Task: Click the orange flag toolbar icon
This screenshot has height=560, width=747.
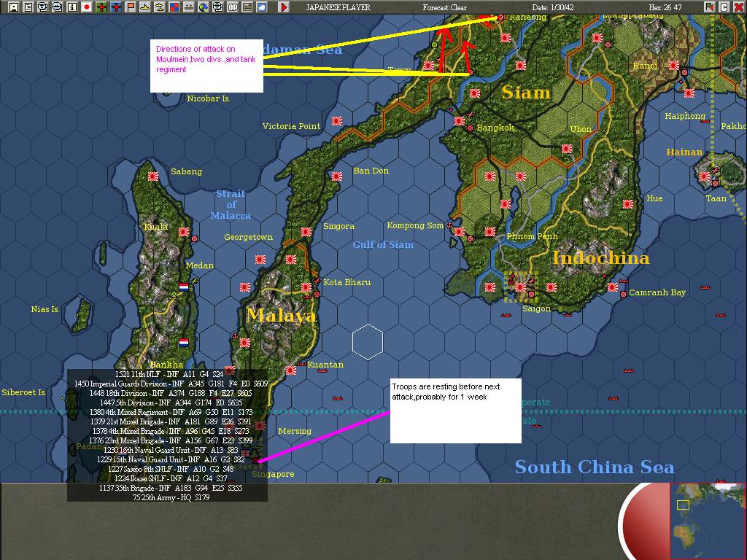Action: 131,7
